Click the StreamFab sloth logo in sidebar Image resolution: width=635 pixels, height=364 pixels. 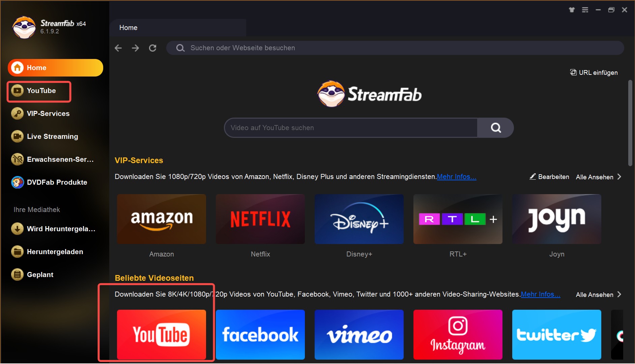(x=24, y=27)
